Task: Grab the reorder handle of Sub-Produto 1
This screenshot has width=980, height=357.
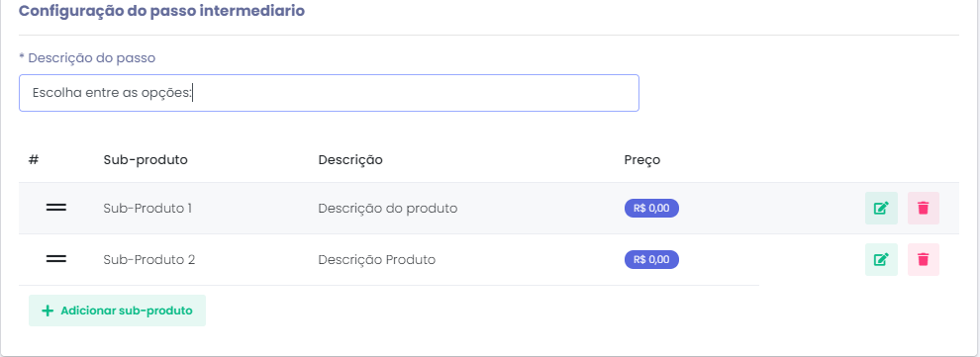Action: tap(56, 209)
